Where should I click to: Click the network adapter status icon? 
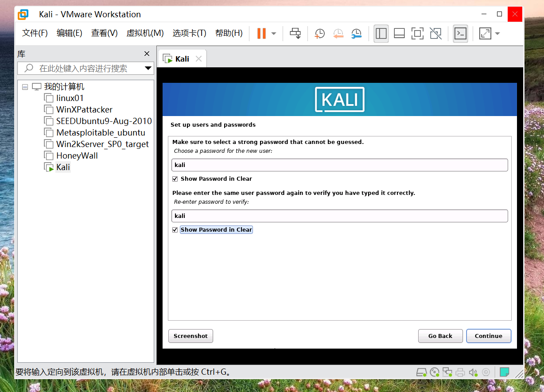pyautogui.click(x=447, y=372)
